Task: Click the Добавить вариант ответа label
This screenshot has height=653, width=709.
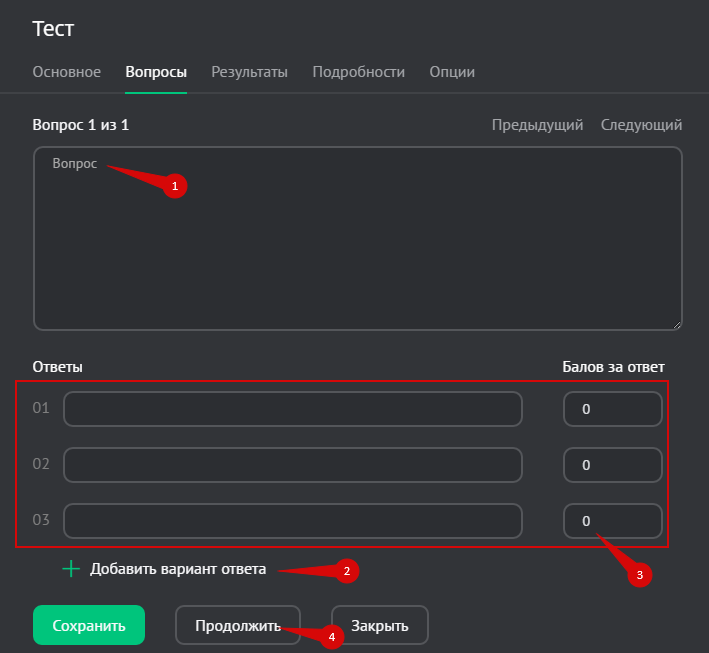Action: (x=178, y=569)
